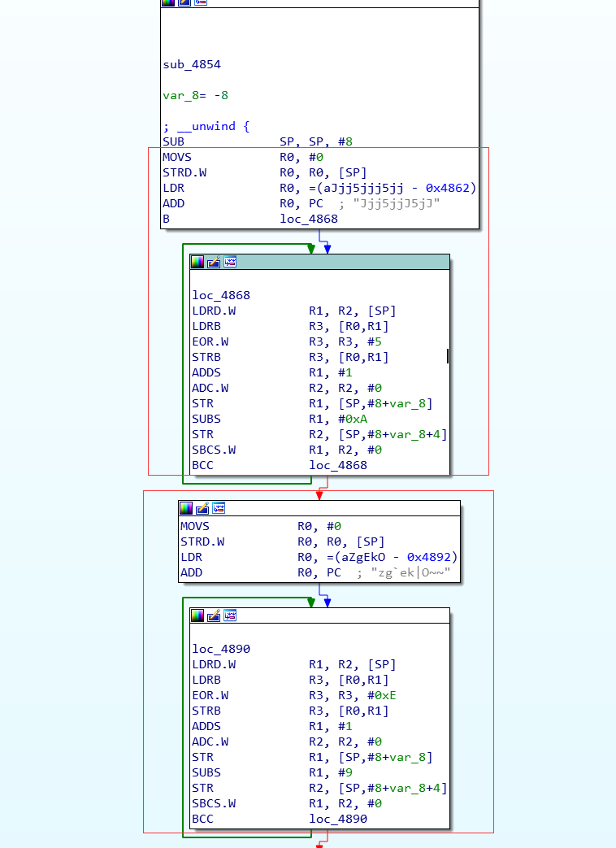The width and height of the screenshot is (616, 848).
Task: Click STR R1, [SP,#8+var_8] in the loc_4868 block
Action: point(312,403)
